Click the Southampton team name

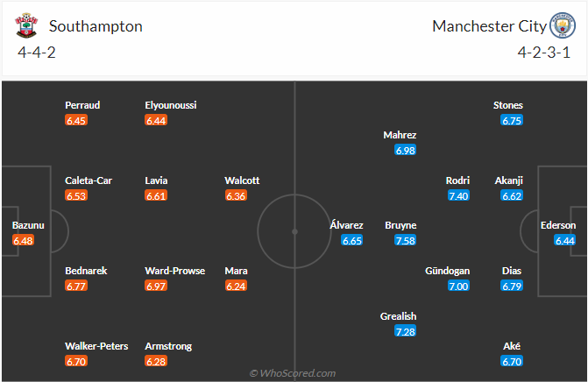pos(96,26)
